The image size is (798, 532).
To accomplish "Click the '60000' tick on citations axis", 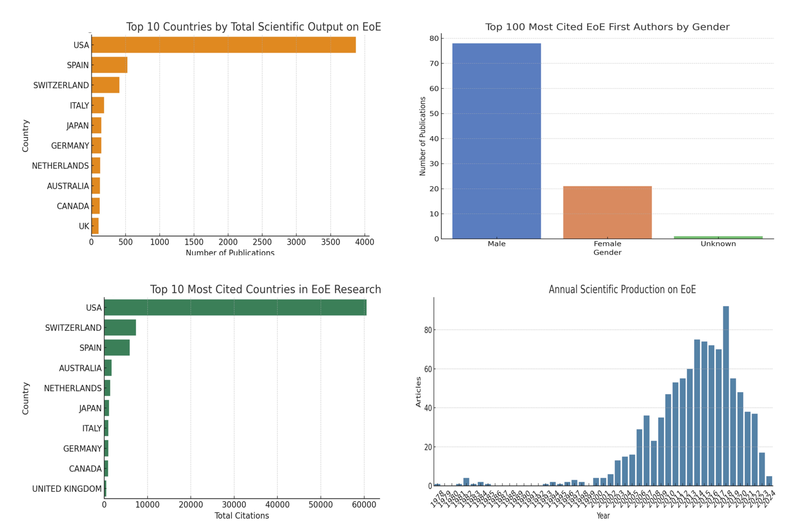I will point(364,505).
